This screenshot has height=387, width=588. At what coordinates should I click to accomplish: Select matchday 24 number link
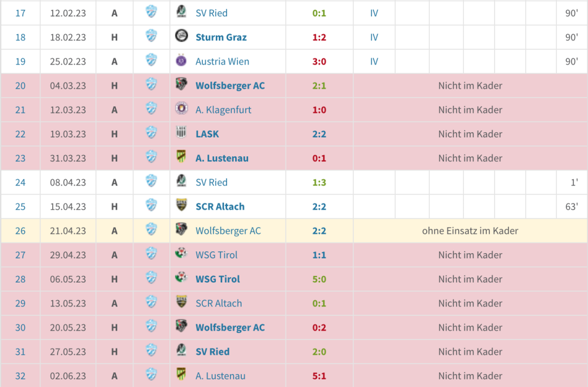(x=21, y=182)
